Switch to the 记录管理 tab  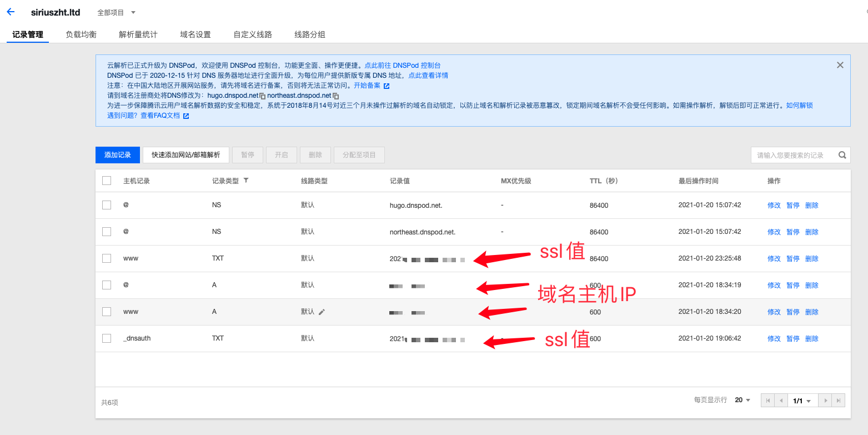(x=28, y=34)
